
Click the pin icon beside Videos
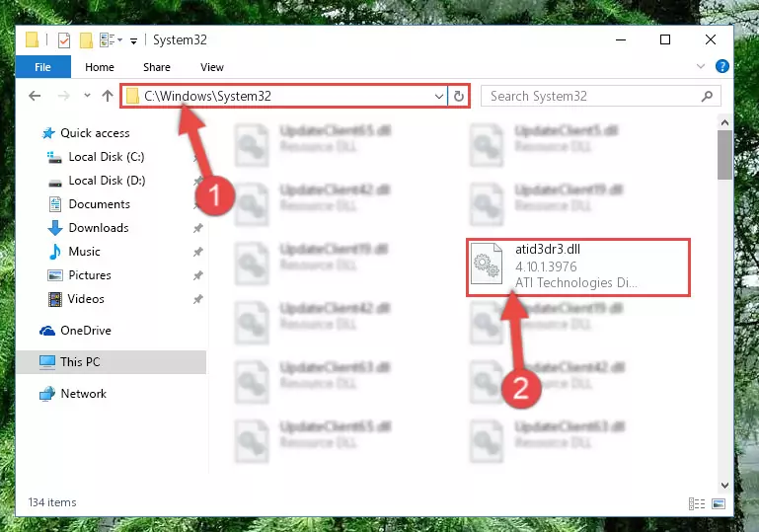click(x=197, y=299)
